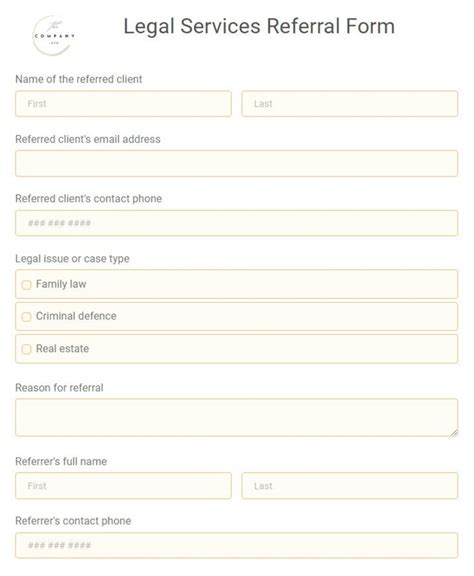
Task: Focus the referrer's Last name field
Action: tap(349, 486)
